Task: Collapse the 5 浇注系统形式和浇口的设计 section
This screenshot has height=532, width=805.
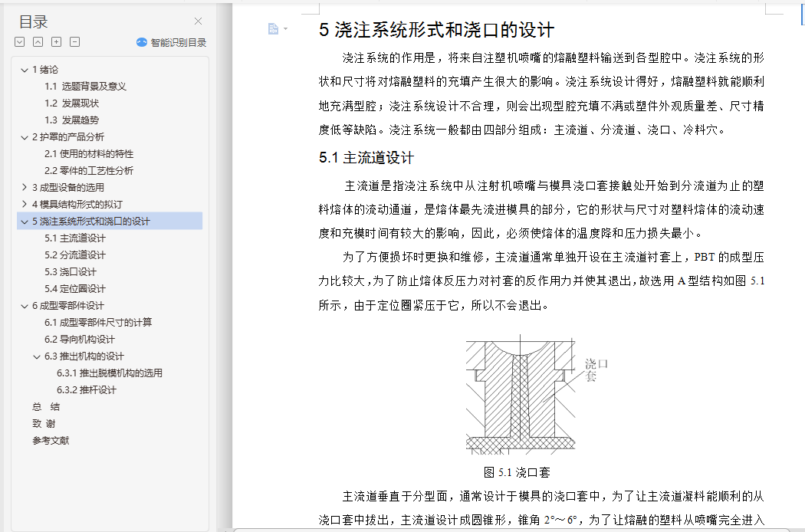Action: pyautogui.click(x=24, y=222)
